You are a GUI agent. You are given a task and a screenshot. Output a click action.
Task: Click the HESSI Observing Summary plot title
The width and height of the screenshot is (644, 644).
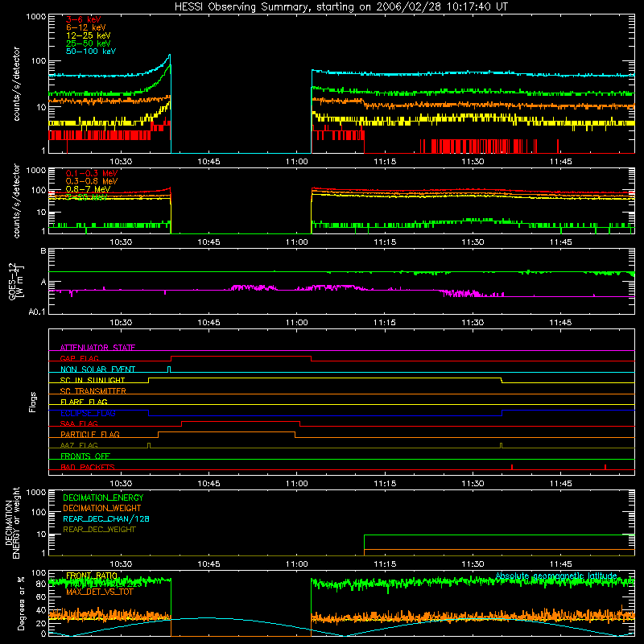(x=341, y=7)
